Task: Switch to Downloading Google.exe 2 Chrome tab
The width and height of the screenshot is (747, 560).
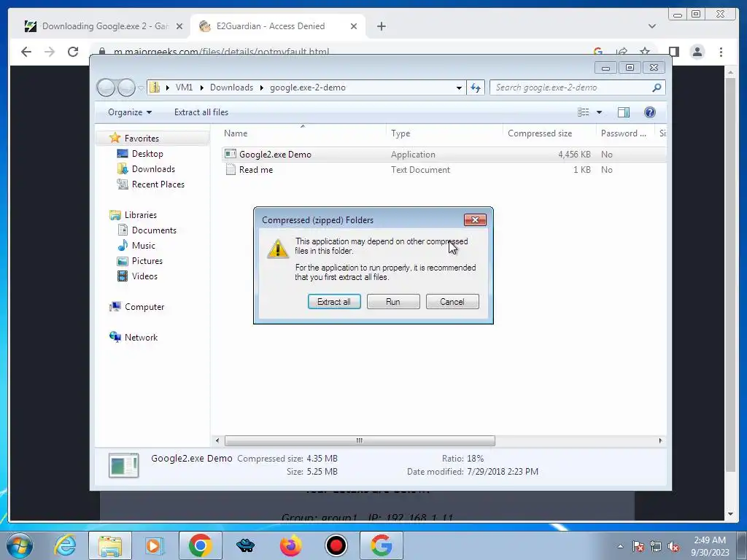Action: click(x=101, y=26)
